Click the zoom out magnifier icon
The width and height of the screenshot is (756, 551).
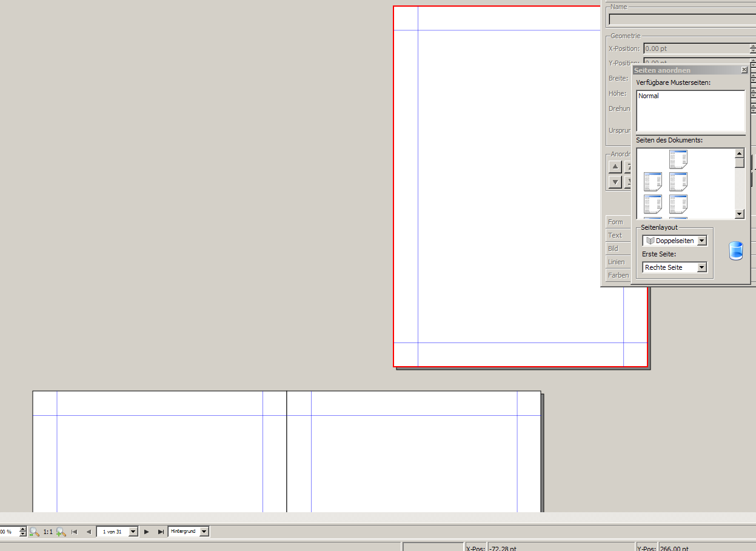click(x=34, y=532)
